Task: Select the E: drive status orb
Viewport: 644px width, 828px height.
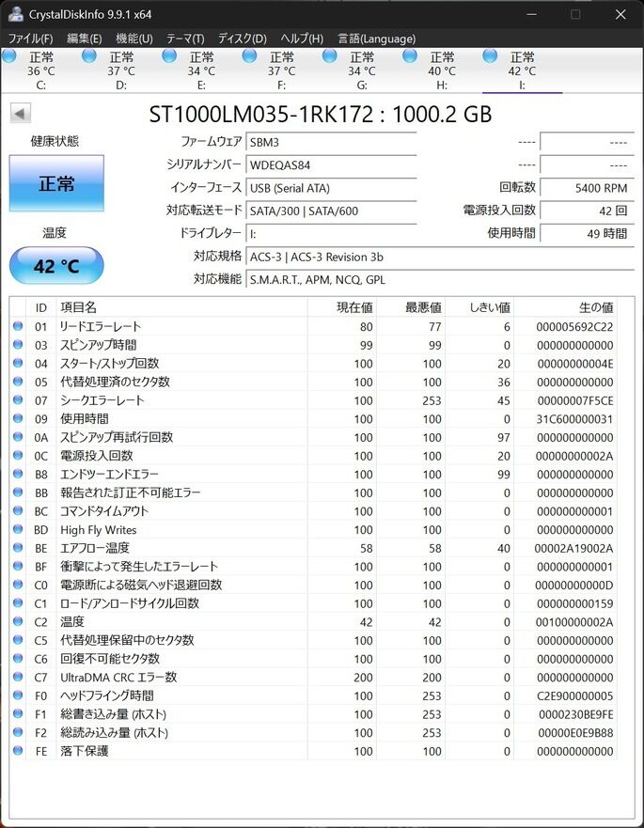Action: [x=169, y=55]
